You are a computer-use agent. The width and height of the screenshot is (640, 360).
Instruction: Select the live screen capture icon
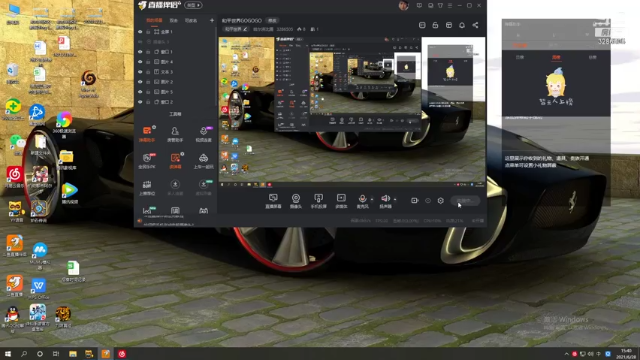tap(273, 201)
